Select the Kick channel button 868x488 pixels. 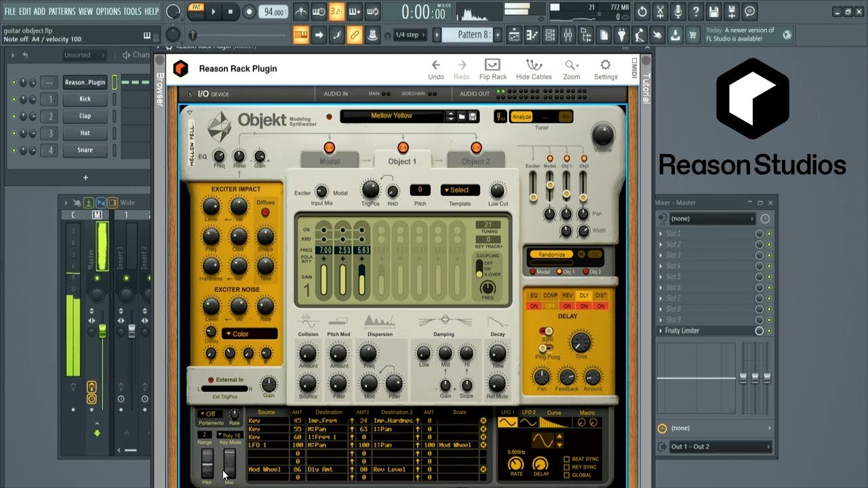(85, 99)
